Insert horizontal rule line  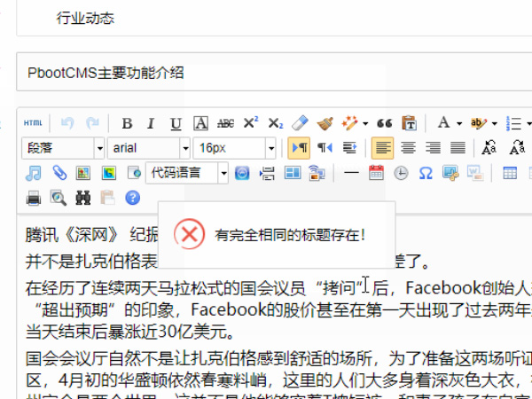pos(351,173)
